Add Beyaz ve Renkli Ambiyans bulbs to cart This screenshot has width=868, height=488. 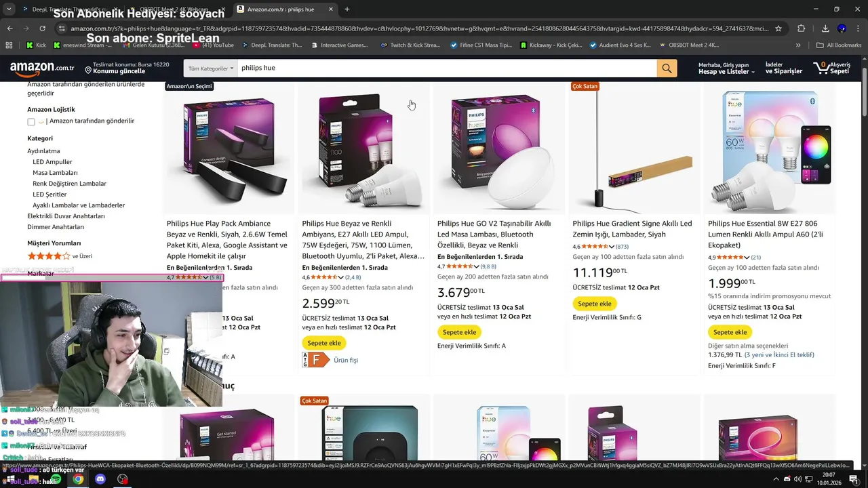click(324, 343)
